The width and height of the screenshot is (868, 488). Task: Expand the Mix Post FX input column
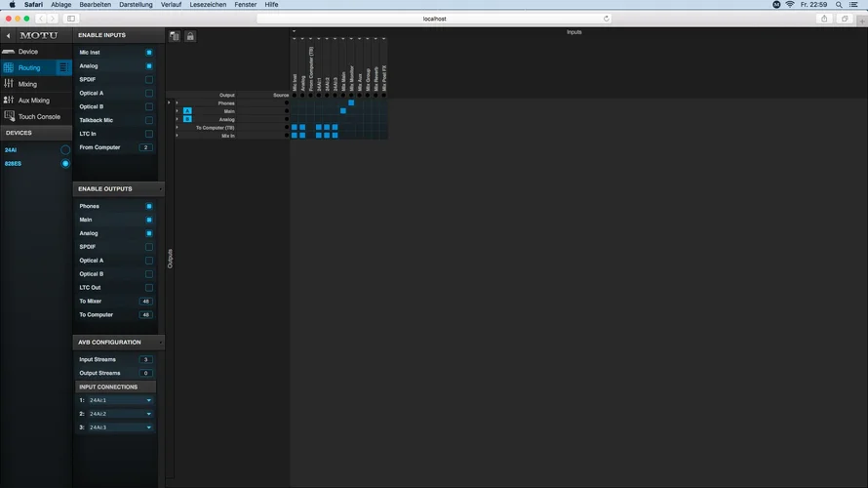tap(383, 38)
